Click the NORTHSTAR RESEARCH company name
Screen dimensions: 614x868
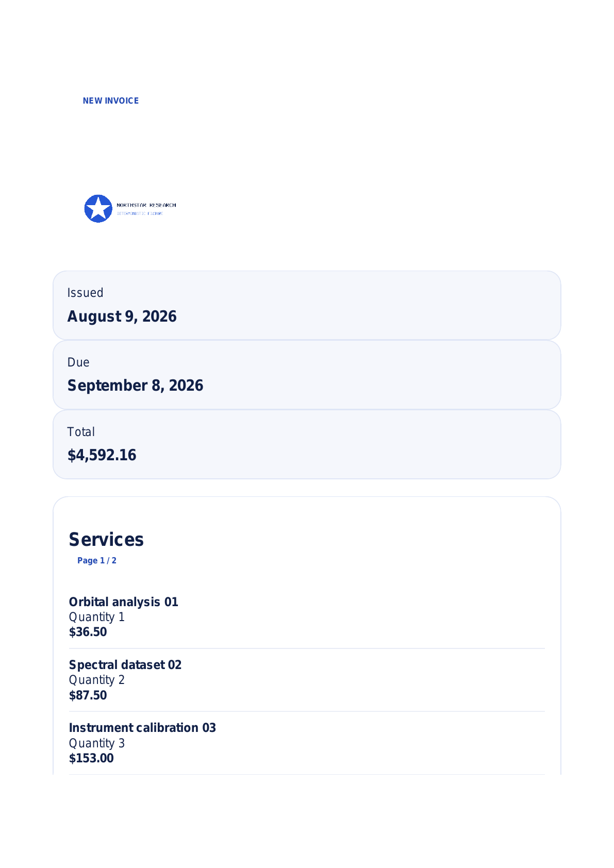(146, 205)
